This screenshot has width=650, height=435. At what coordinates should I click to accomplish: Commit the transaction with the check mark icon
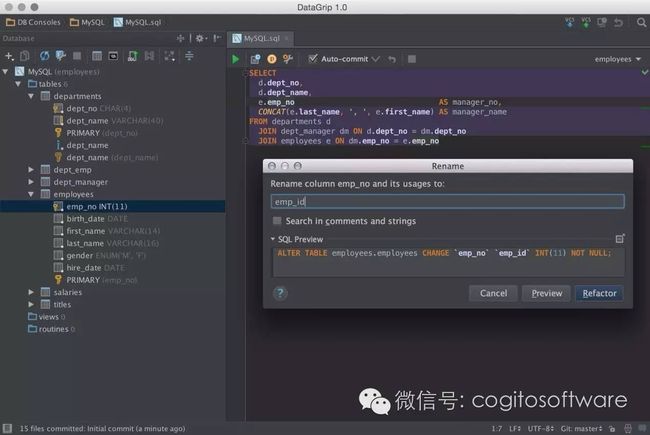(x=376, y=59)
